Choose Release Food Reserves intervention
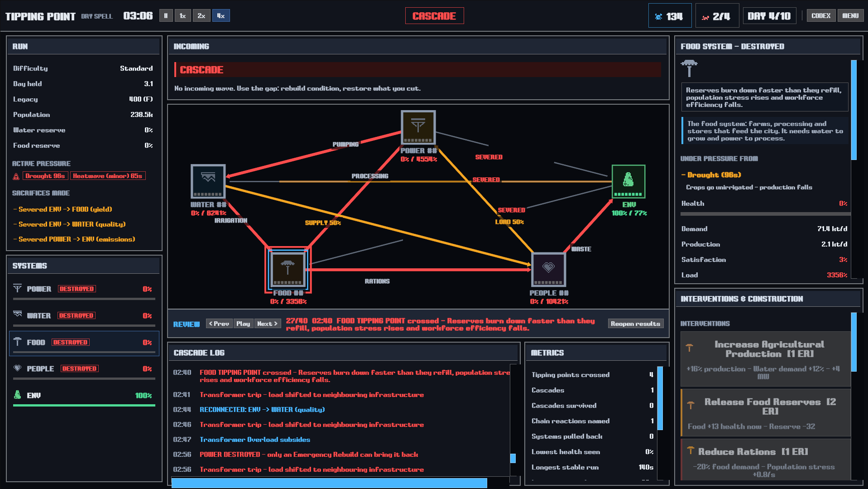 pos(765,413)
